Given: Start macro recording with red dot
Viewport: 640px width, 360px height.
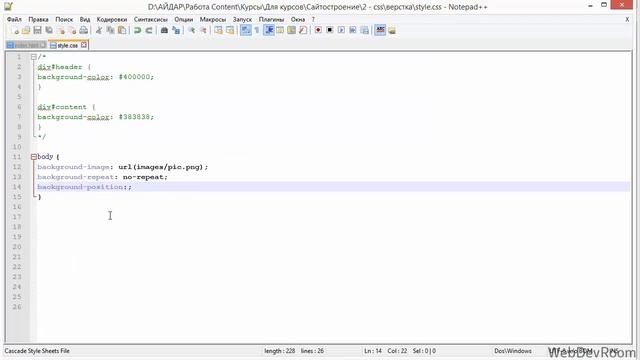Looking at the screenshot, I should pos(318,30).
